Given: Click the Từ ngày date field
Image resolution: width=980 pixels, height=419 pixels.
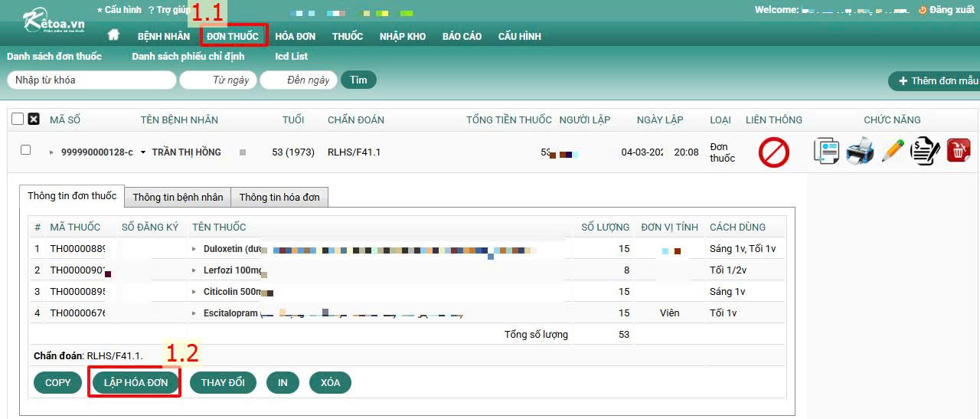Looking at the screenshot, I should pos(219,80).
